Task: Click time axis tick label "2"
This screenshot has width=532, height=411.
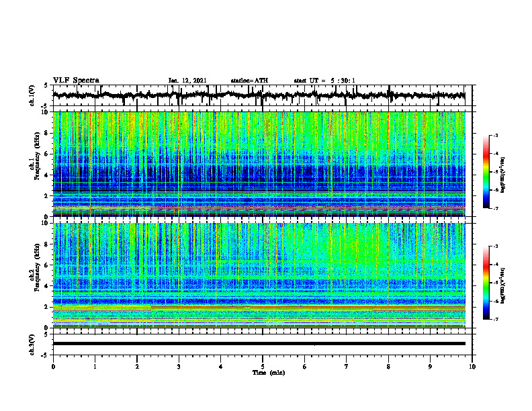Action: (137, 367)
